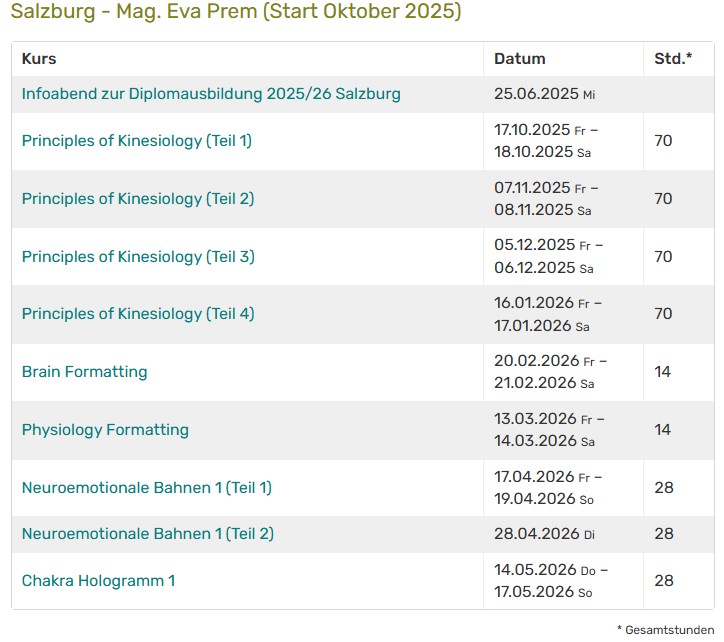Click the Kurs column header
This screenshot has height=642, width=724.
click(x=39, y=59)
